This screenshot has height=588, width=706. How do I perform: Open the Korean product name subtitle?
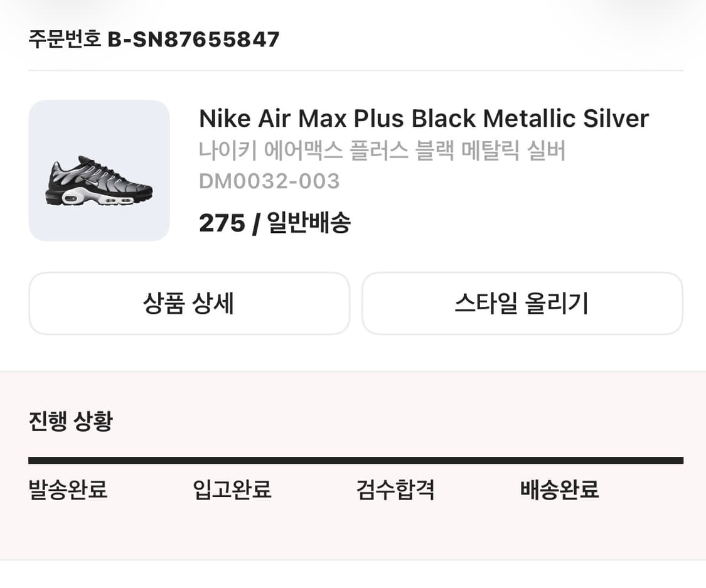[383, 151]
